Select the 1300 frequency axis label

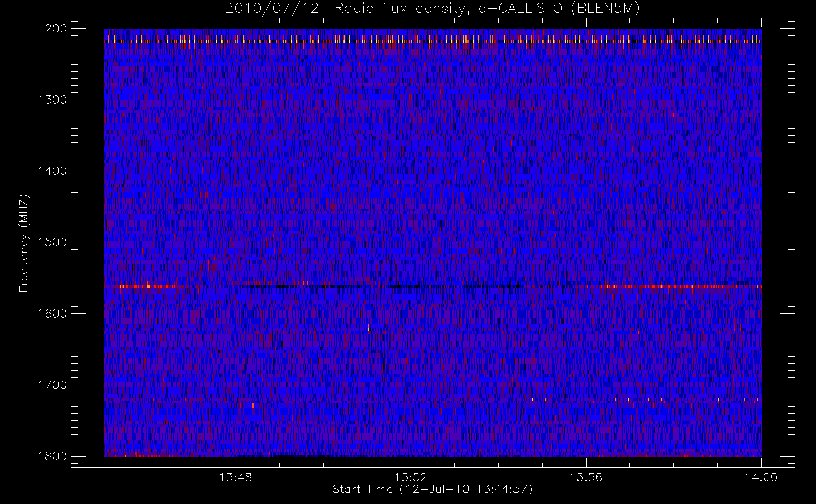[52, 100]
